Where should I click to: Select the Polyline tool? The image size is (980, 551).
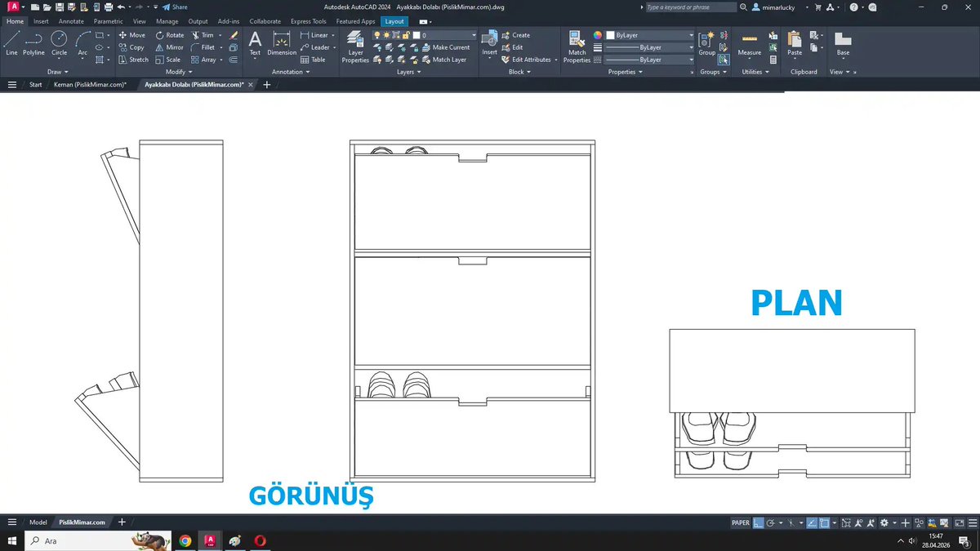(x=33, y=41)
